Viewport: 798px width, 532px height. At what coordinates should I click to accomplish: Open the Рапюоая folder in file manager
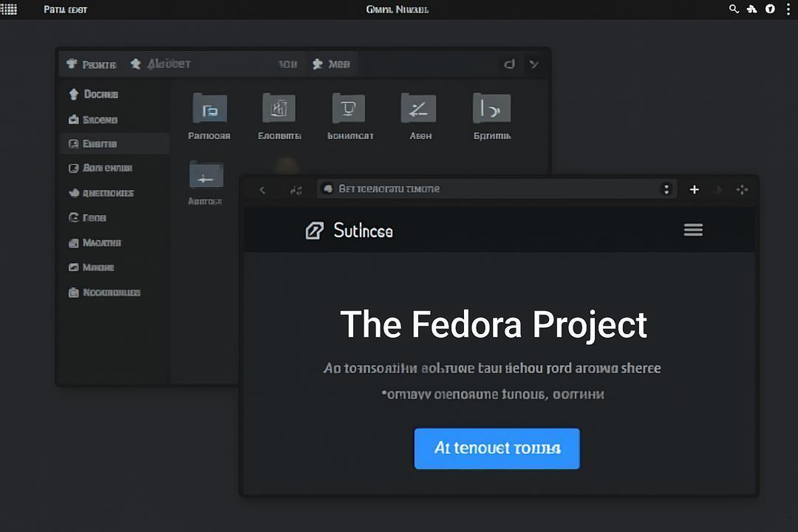coord(209,116)
